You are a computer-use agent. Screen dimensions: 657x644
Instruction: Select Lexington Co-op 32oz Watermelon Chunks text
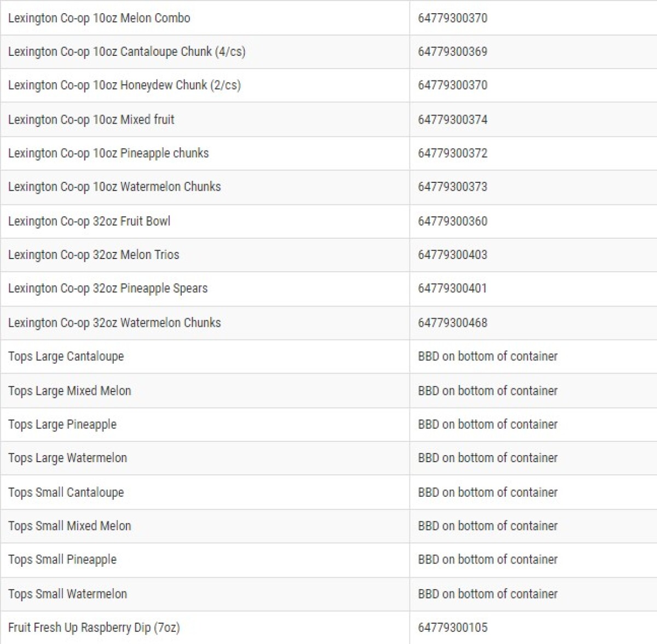[114, 323]
